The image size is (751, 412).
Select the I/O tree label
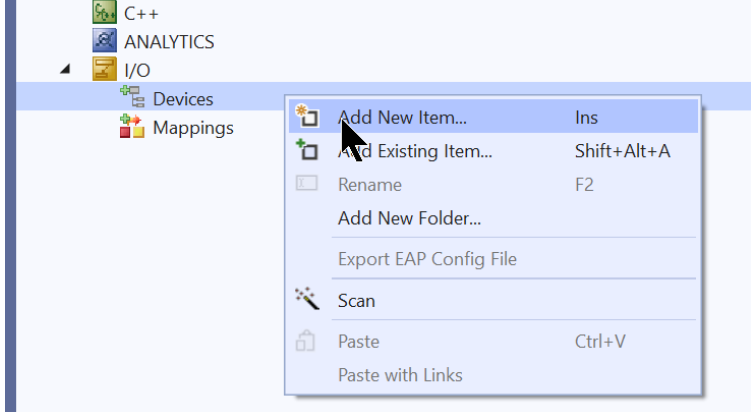137,70
